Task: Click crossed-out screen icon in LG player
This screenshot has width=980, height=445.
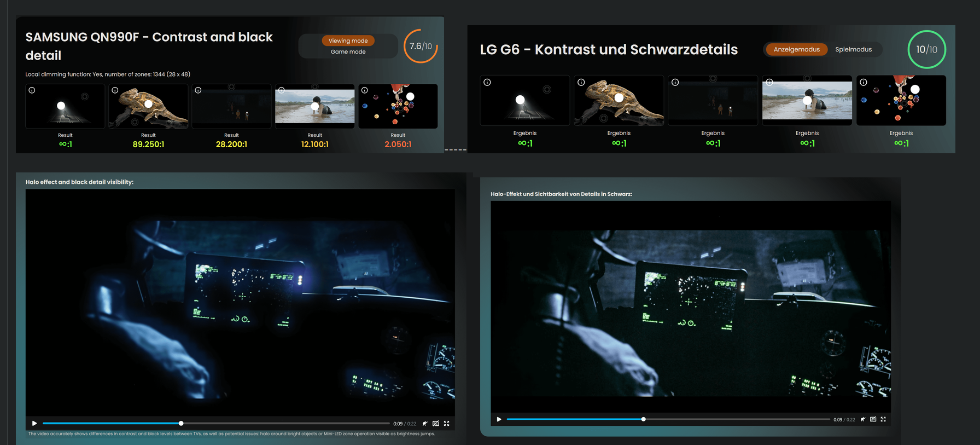Action: coord(873,419)
